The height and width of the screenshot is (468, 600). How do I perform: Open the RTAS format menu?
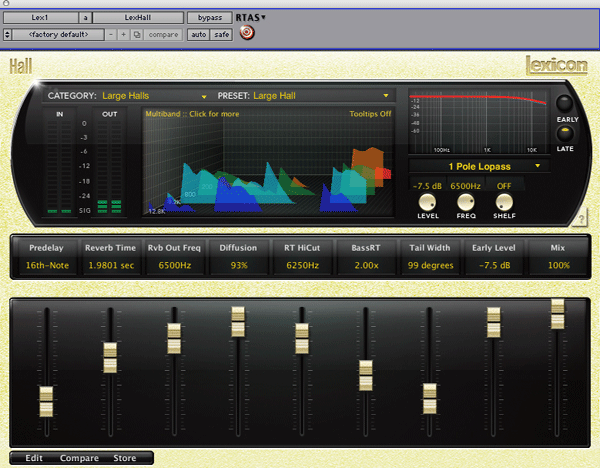tap(250, 18)
